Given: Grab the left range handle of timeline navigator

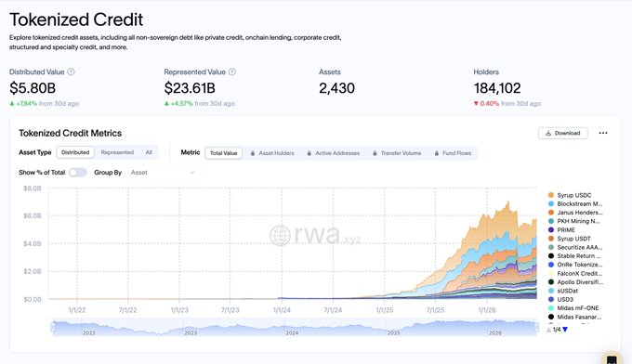Looking at the screenshot, I should point(52,328).
